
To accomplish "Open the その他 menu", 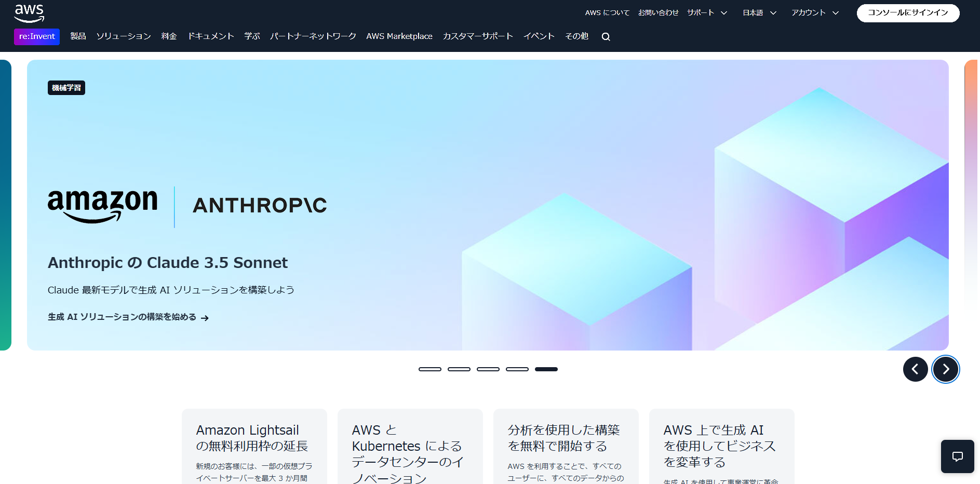I will (x=576, y=36).
